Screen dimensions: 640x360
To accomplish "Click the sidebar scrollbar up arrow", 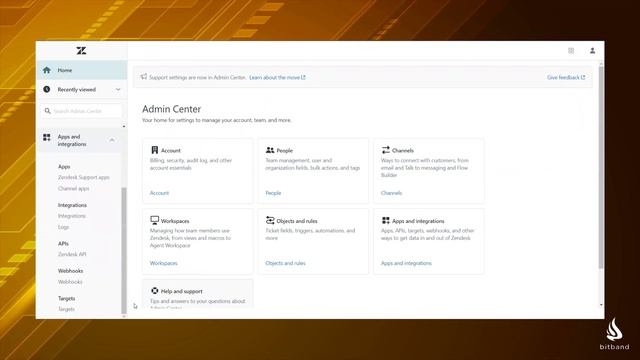I will tap(124, 127).
